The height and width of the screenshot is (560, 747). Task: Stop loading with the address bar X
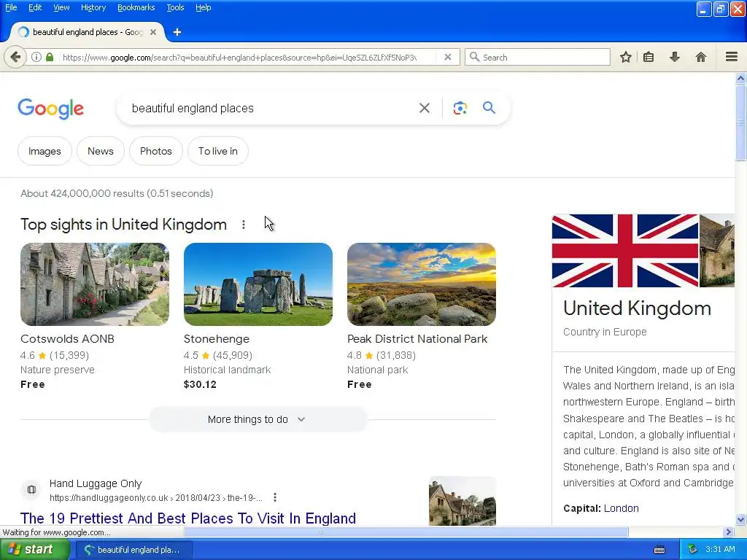(447, 57)
